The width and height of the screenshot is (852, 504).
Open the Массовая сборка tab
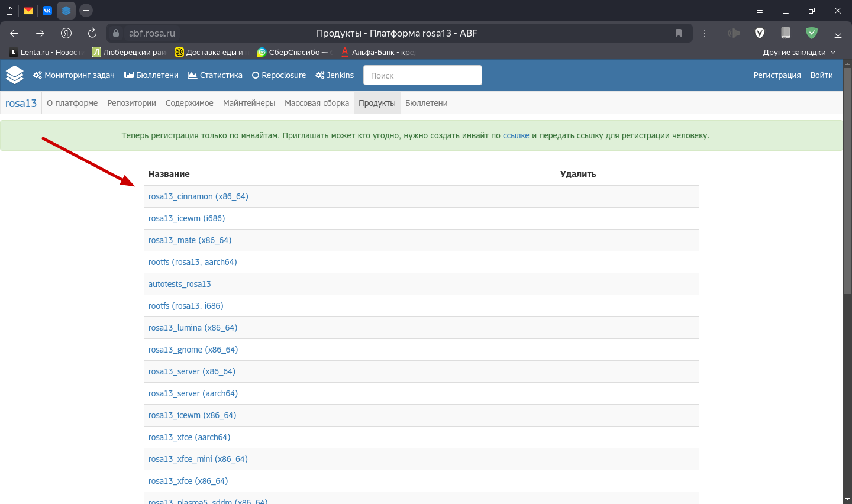click(317, 103)
